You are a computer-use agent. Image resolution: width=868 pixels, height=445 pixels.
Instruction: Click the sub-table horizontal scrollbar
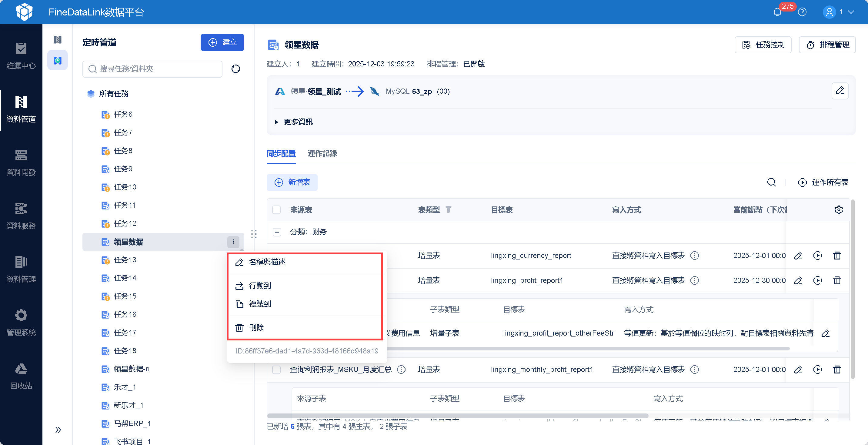pyautogui.click(x=588, y=349)
